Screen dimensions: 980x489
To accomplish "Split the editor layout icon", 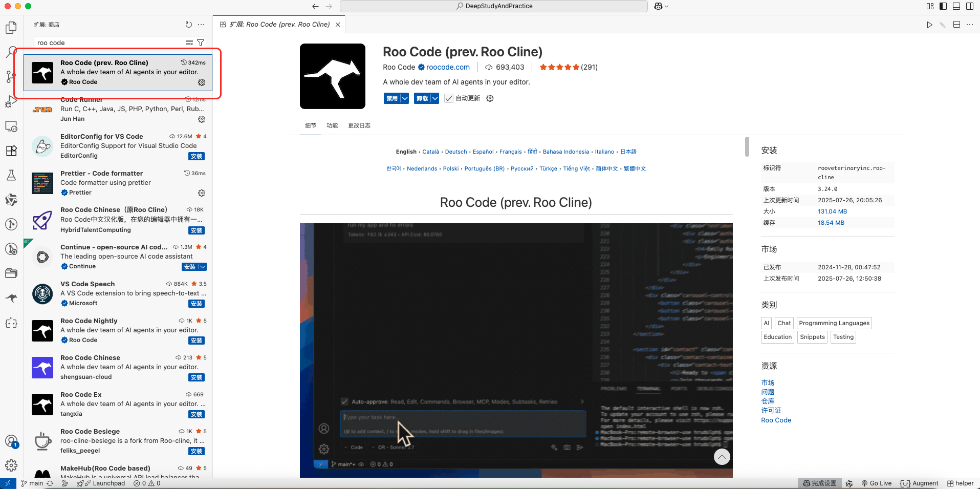I will (956, 25).
